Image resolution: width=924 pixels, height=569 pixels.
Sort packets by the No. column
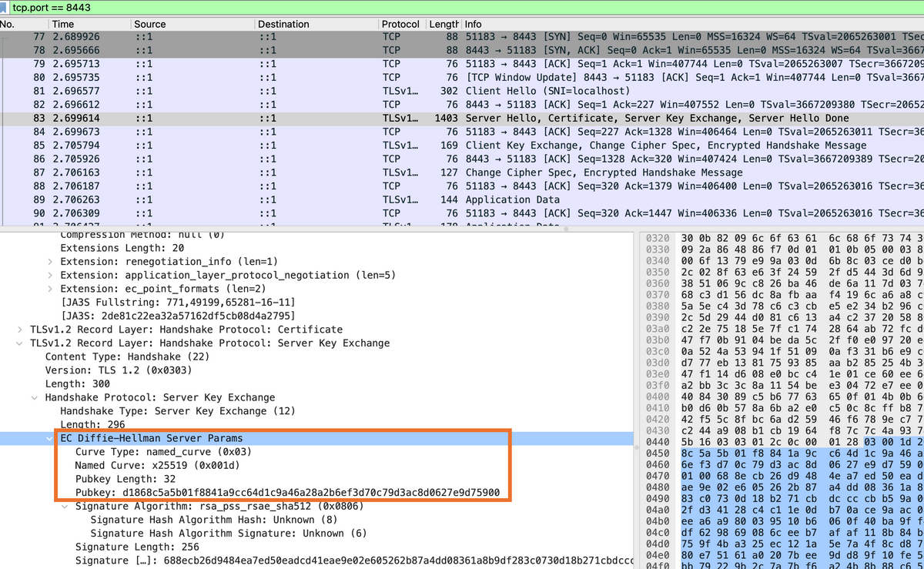tap(24, 24)
